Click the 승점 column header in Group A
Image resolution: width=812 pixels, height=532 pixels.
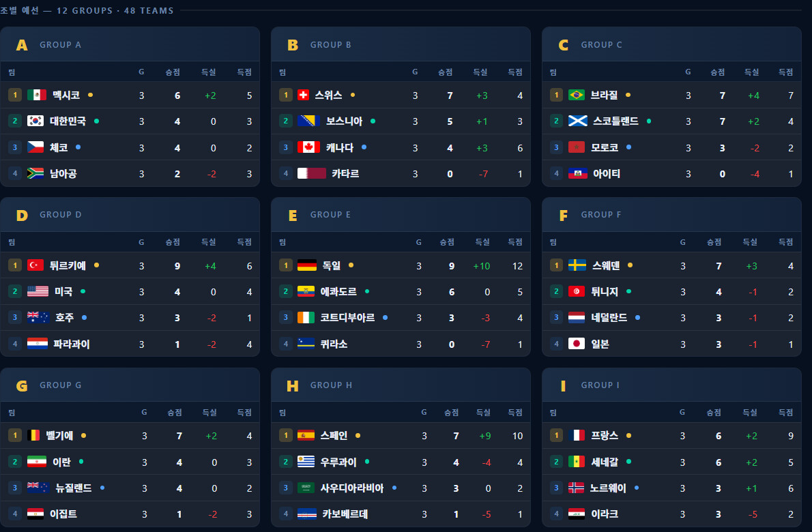coord(173,72)
